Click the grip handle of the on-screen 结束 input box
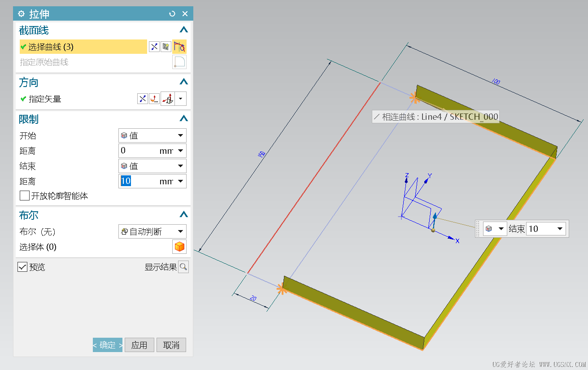 (479, 229)
